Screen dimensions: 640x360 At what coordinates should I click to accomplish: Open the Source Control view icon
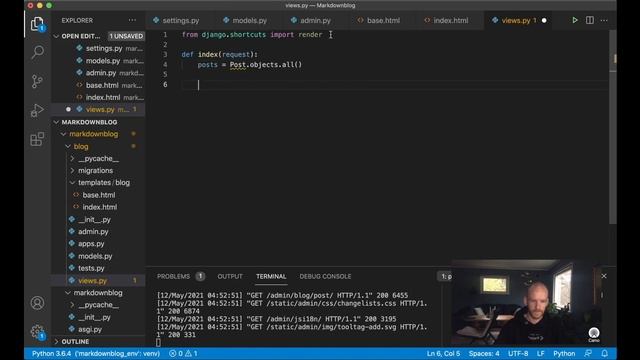pyautogui.click(x=37, y=81)
